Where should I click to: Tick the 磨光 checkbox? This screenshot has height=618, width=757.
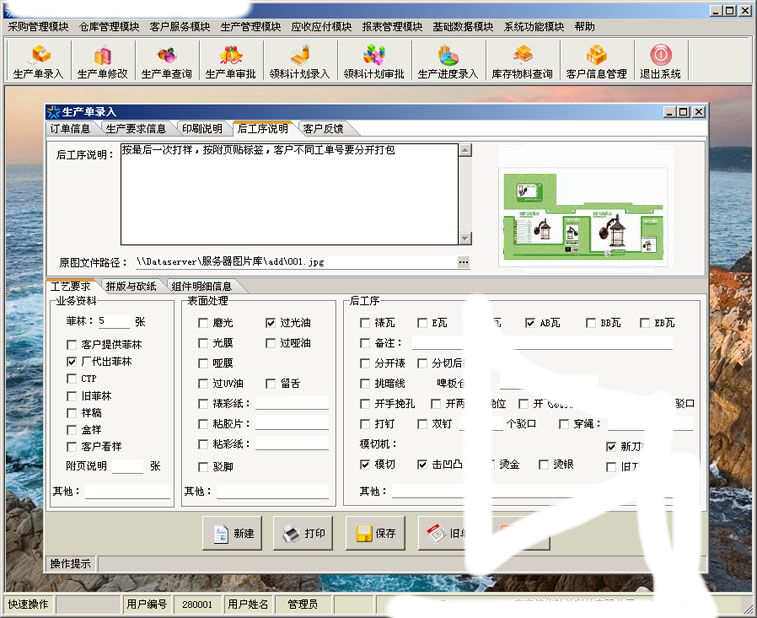coord(203,323)
